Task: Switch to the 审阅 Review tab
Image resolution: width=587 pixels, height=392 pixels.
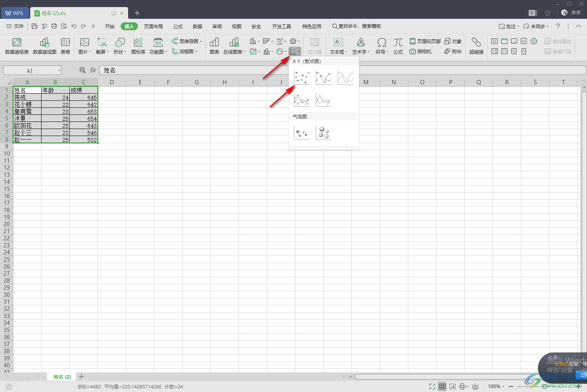Action: pos(217,26)
